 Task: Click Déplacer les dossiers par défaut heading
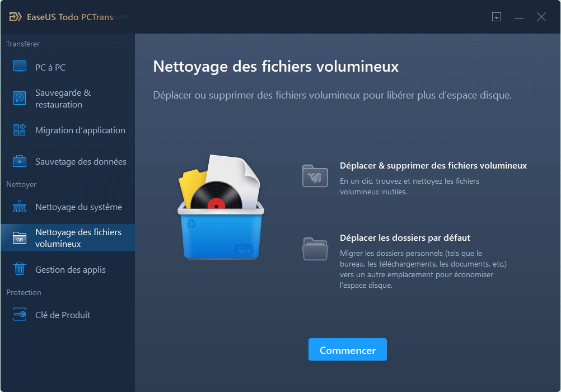coord(405,237)
